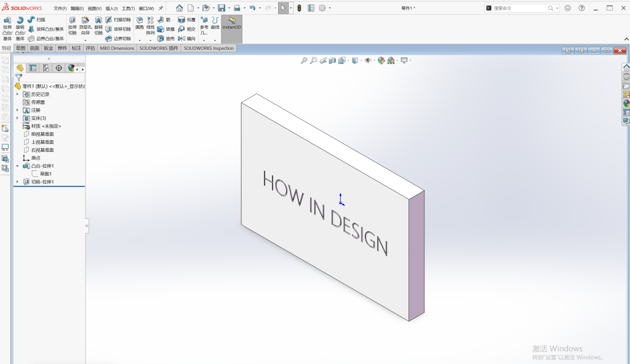
Task: Expand the 实体(3) solid bodies node
Action: click(x=17, y=118)
